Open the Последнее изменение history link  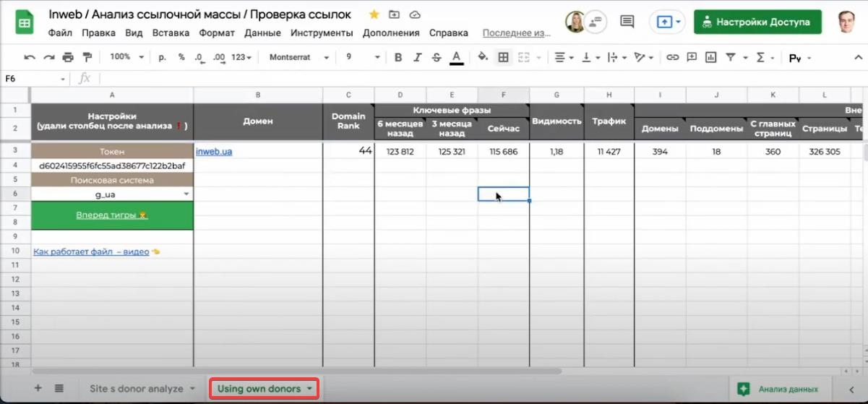tap(517, 33)
